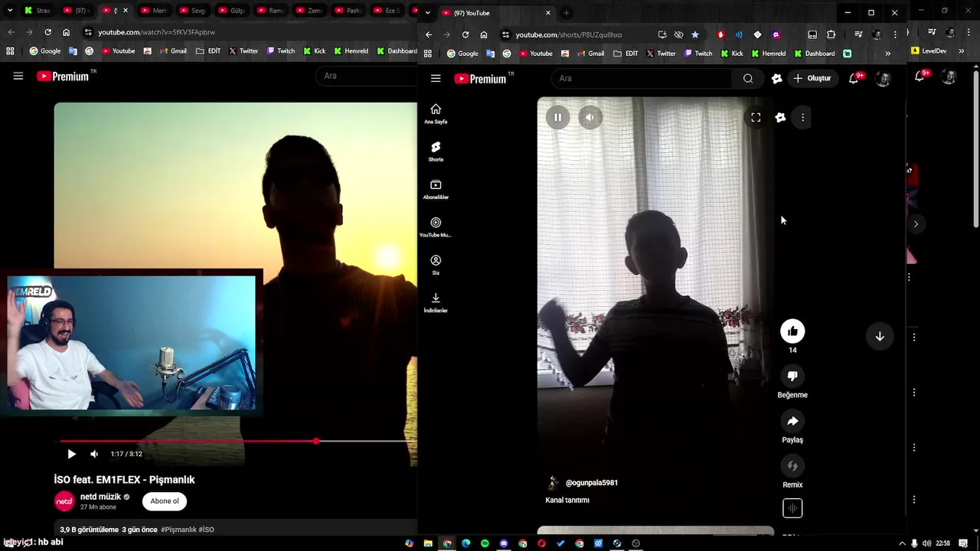Screen dimensions: 980x551
Task: Open the account avatar menu in the front window
Action: click(883, 78)
